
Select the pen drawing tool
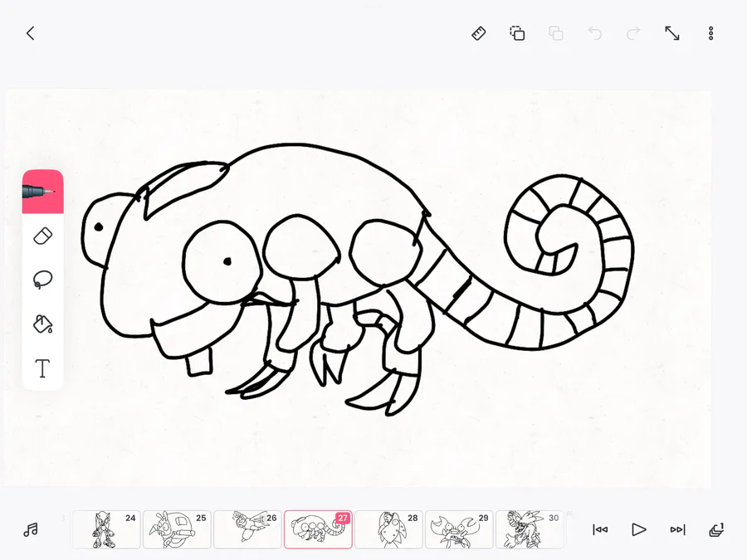[43, 192]
